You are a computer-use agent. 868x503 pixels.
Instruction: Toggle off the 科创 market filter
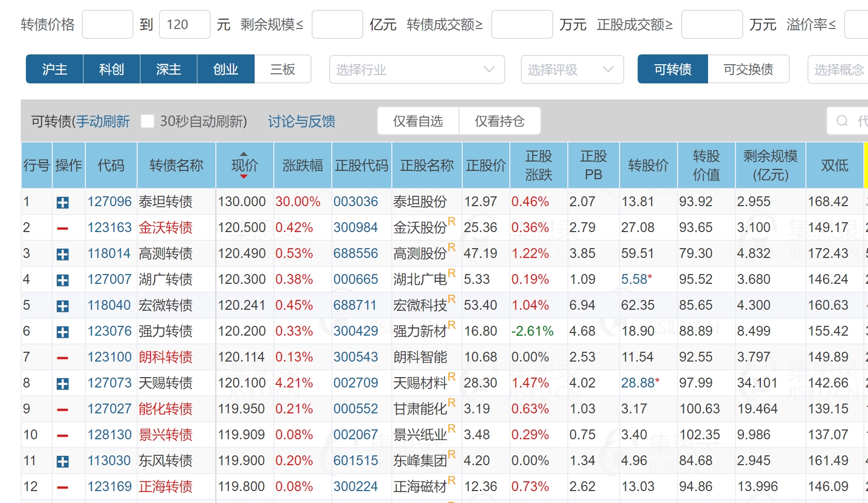coord(111,69)
